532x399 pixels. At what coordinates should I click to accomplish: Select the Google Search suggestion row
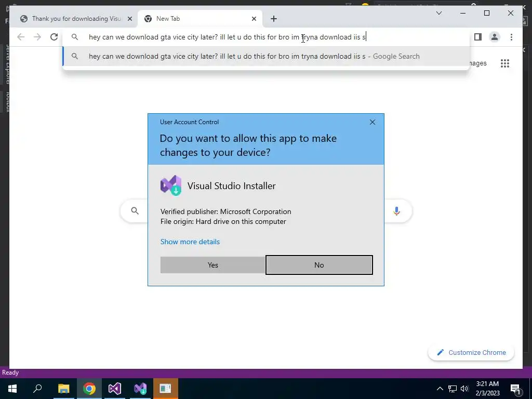(267, 56)
